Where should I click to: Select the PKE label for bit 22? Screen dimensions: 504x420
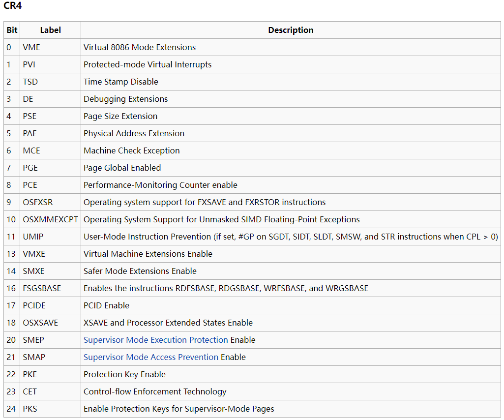(x=30, y=374)
